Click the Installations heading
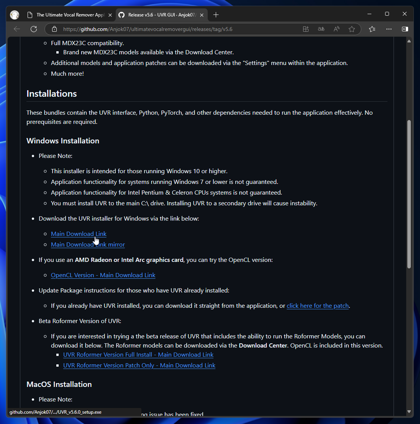 [52, 94]
